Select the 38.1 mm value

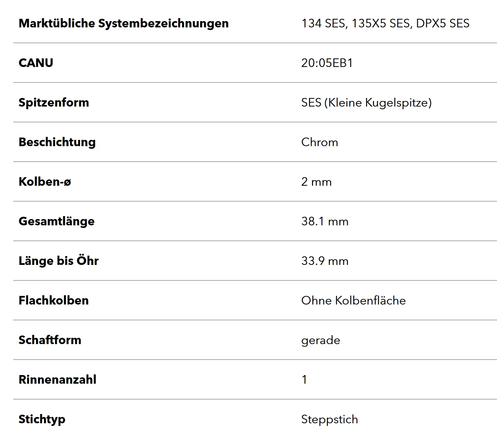click(325, 221)
